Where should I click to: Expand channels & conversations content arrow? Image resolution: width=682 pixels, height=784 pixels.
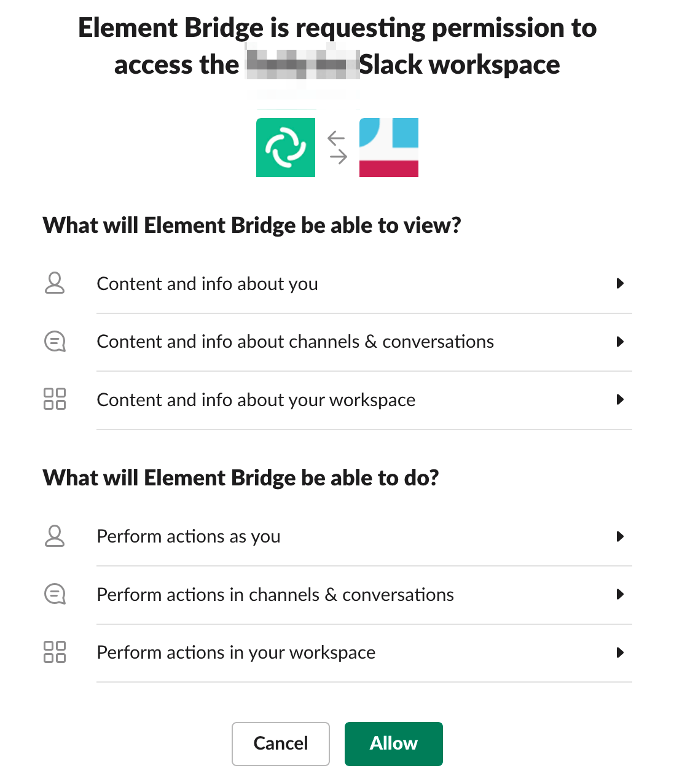coord(620,342)
